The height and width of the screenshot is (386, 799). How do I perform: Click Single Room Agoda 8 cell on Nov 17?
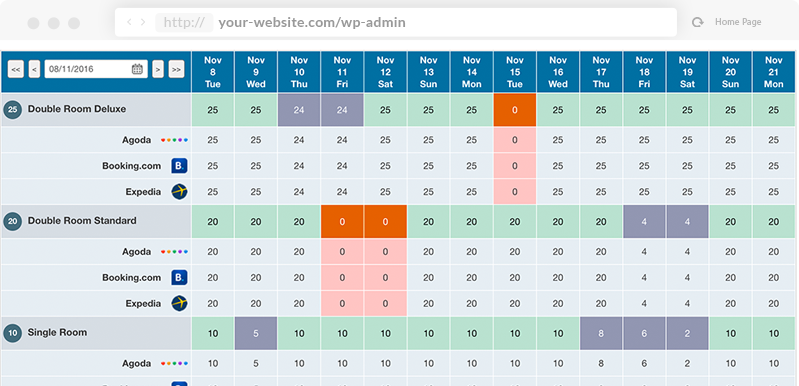pyautogui.click(x=601, y=364)
